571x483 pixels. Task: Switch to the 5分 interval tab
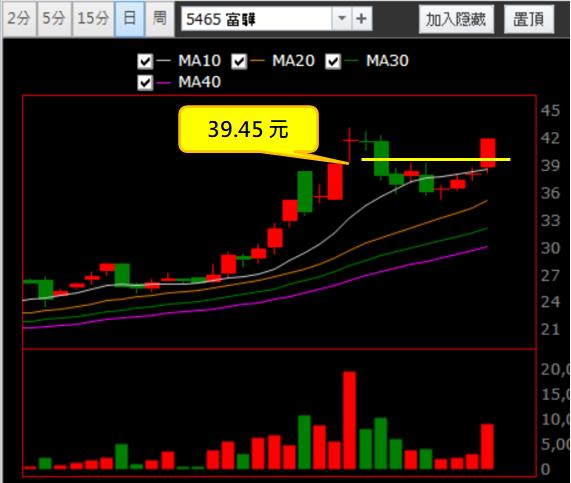(54, 19)
